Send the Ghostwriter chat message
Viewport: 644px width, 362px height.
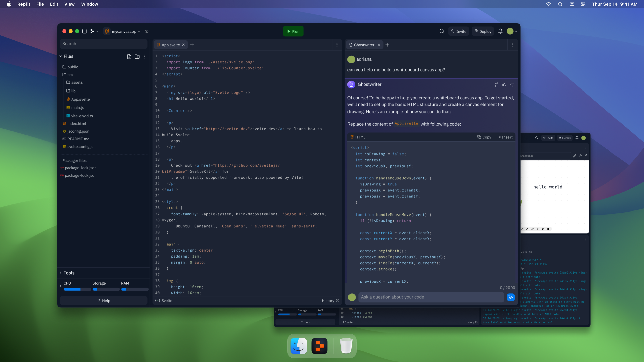pyautogui.click(x=511, y=297)
